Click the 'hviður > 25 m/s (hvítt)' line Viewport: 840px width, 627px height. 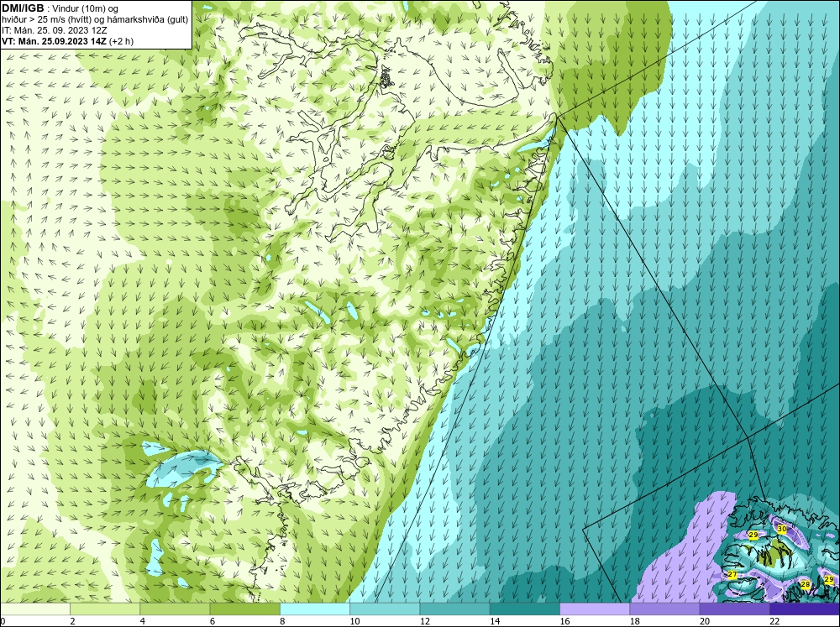pyautogui.click(x=46, y=19)
